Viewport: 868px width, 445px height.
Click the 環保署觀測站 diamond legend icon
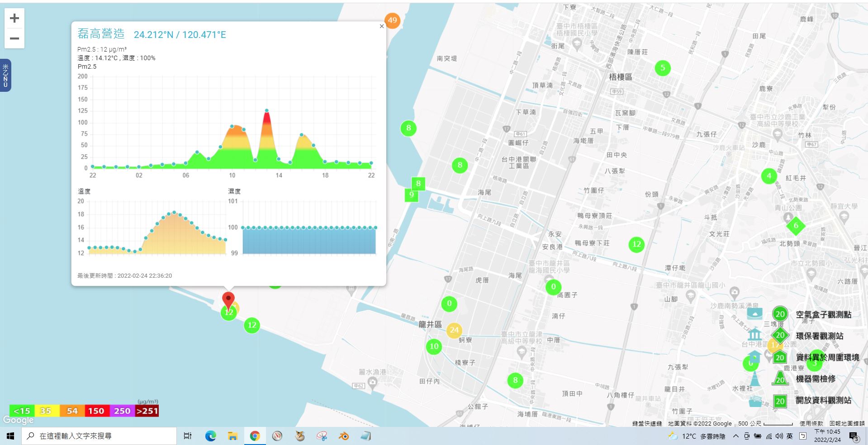780,336
